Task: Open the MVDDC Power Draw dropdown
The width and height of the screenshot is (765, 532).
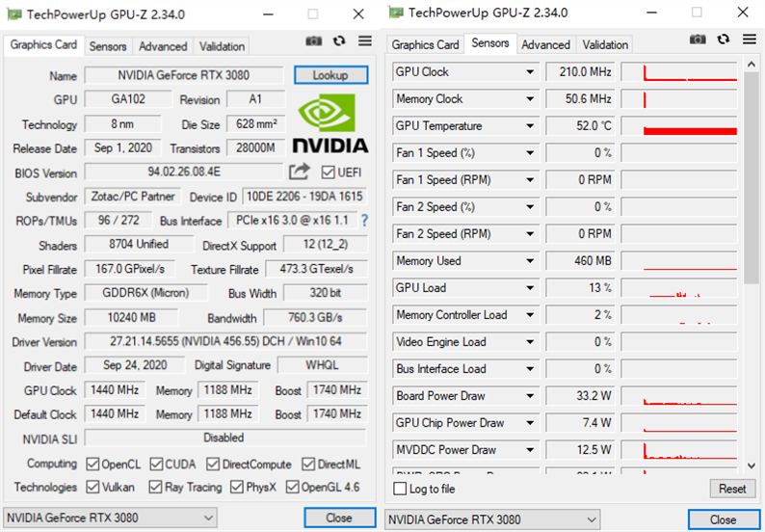Action: [x=529, y=450]
